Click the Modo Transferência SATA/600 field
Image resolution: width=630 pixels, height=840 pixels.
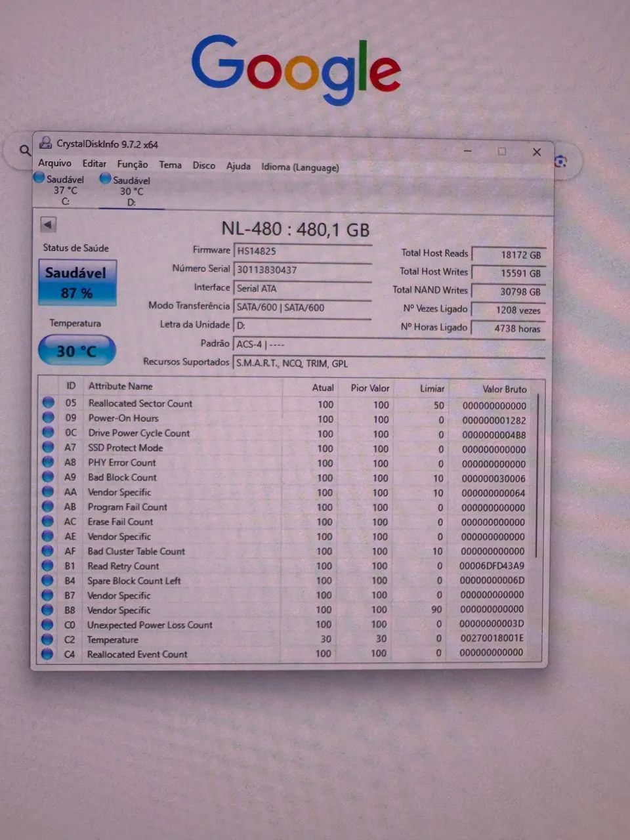pos(303,307)
